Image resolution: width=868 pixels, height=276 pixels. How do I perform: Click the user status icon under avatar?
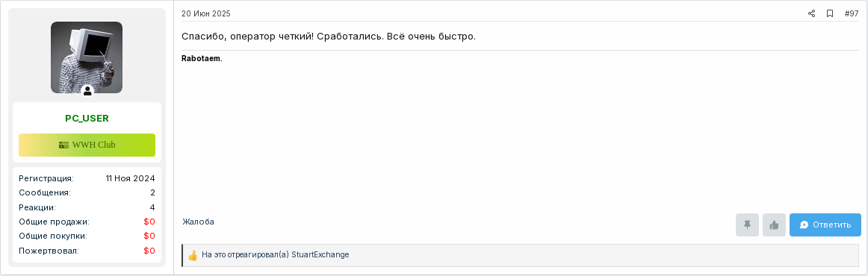(87, 91)
